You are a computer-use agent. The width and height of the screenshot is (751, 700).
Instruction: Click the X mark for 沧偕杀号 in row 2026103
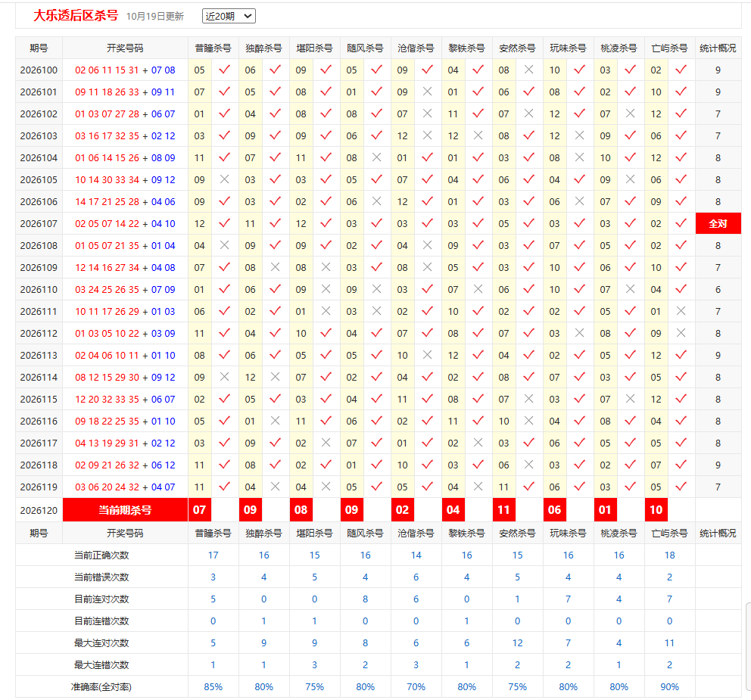click(x=427, y=135)
